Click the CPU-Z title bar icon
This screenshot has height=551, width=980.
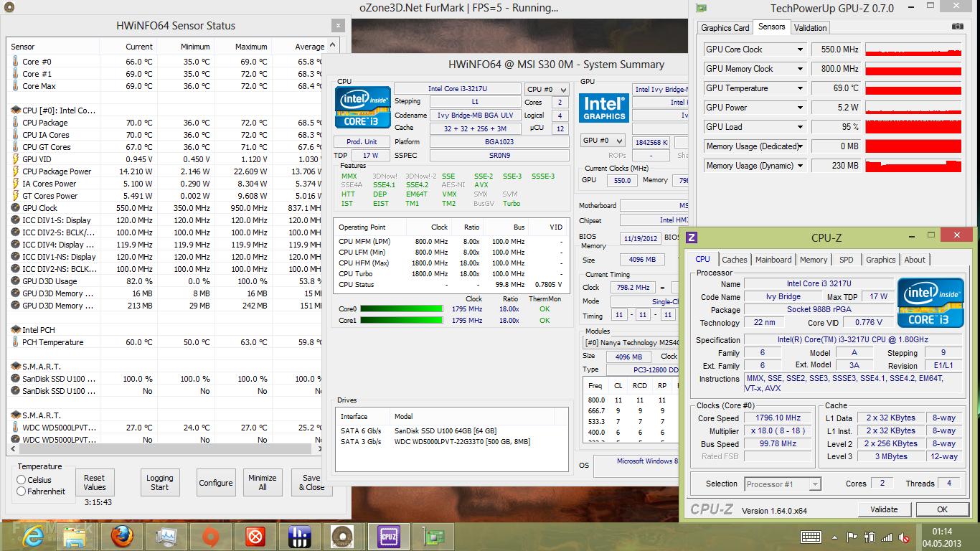692,237
